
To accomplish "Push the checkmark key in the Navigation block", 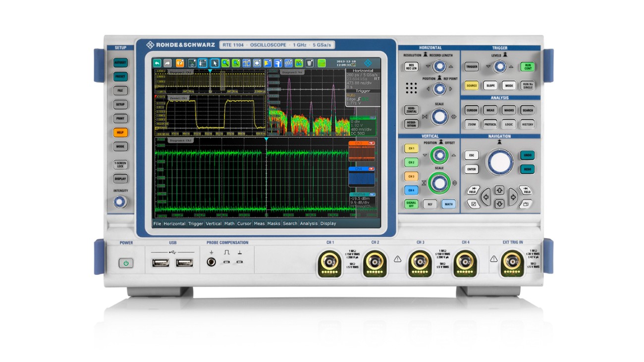I will [x=473, y=204].
